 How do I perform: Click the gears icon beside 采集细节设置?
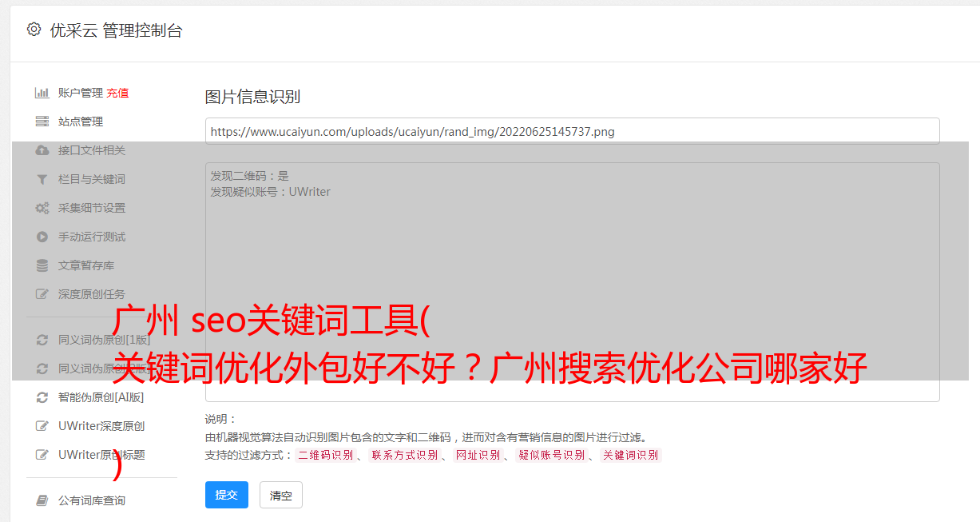42,208
